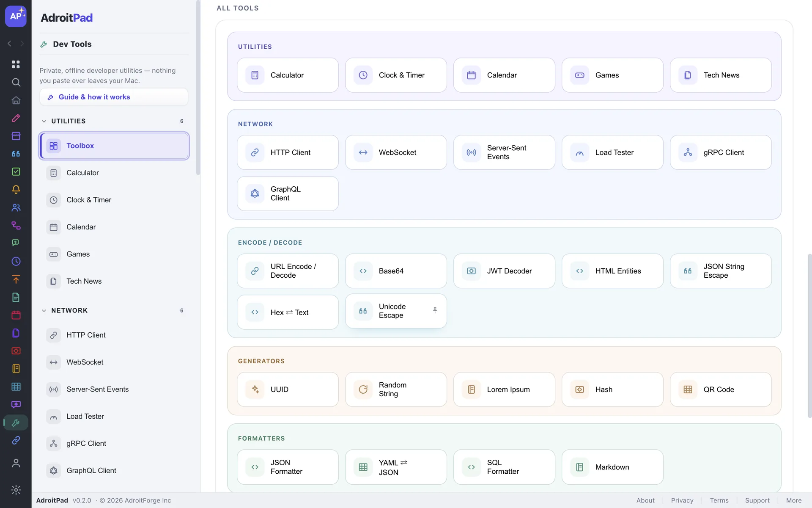Open the grid dashboard icon in left rail
This screenshot has height=508, width=812.
[16, 64]
